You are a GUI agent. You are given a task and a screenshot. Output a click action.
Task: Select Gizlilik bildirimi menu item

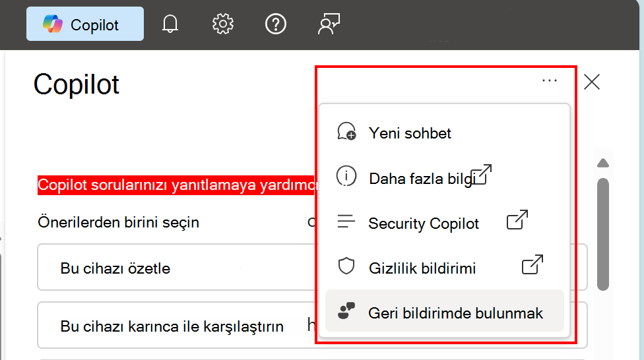[444, 268]
